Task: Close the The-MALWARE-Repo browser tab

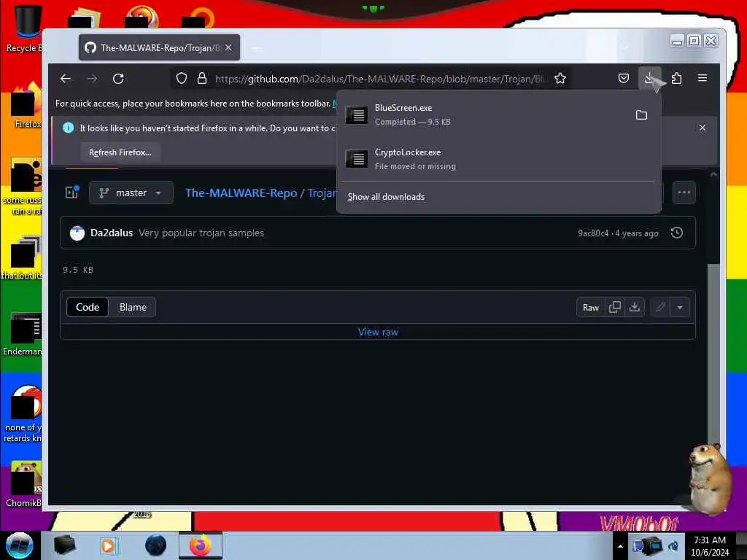Action: click(x=228, y=47)
